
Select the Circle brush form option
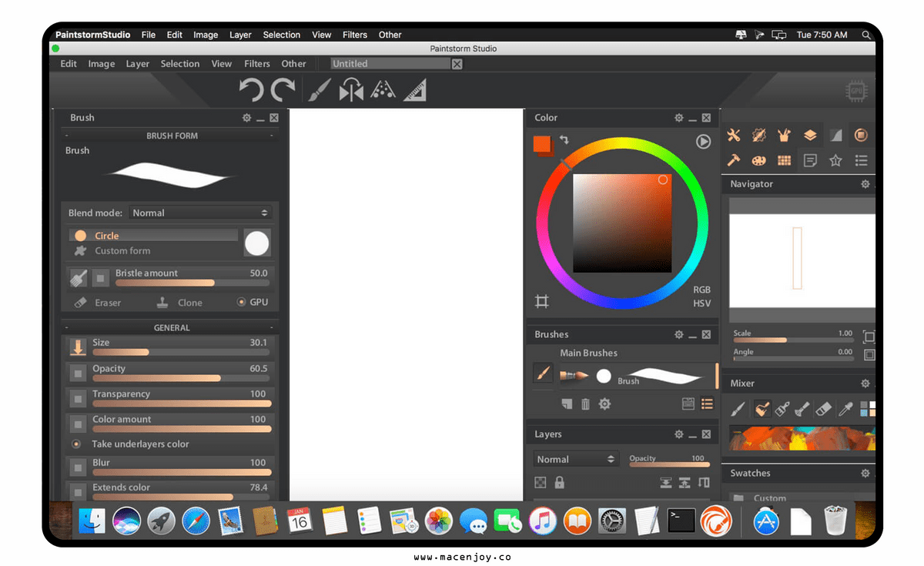[x=153, y=236]
